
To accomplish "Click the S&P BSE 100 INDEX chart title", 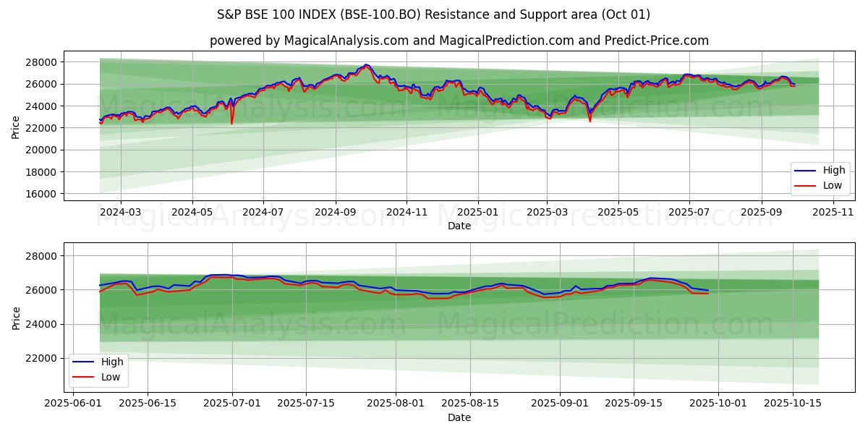I will pos(433,14).
